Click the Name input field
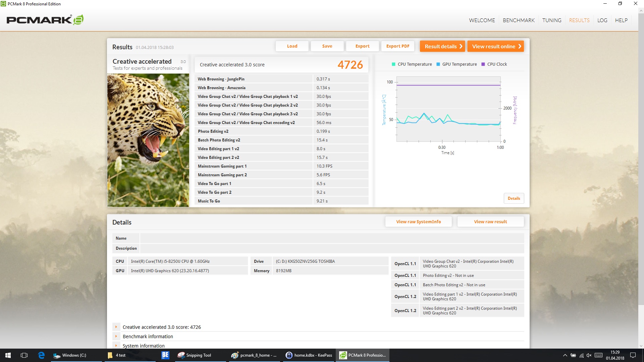Viewport: 644px width, 362px height. tap(332, 238)
